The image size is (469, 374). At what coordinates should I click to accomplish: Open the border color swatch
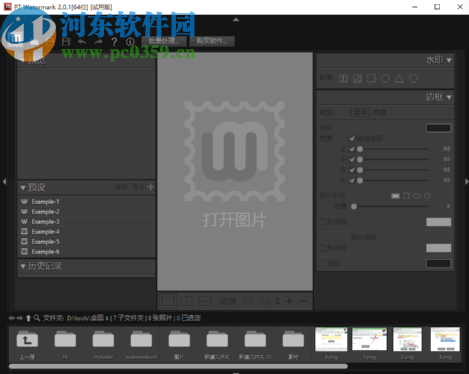pos(439,128)
